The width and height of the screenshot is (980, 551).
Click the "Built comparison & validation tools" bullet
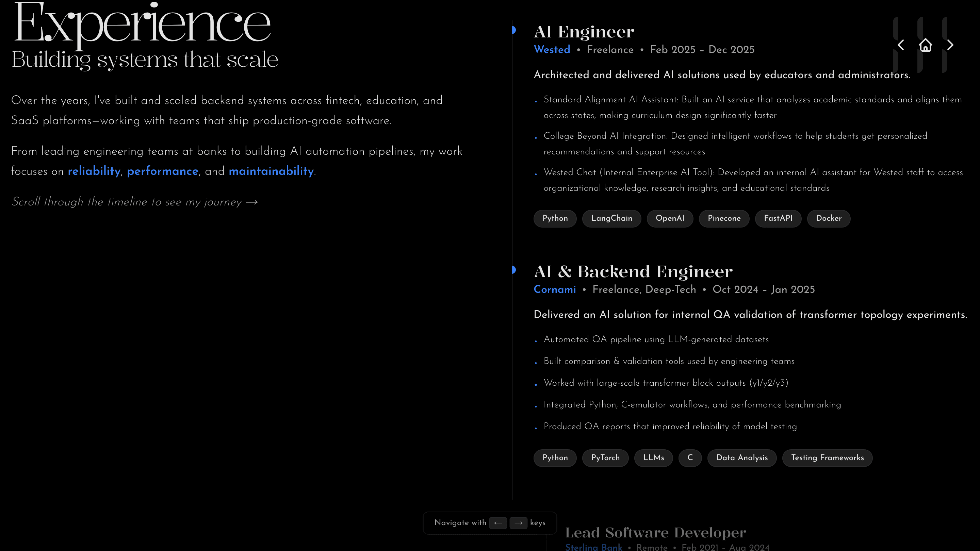669,361
